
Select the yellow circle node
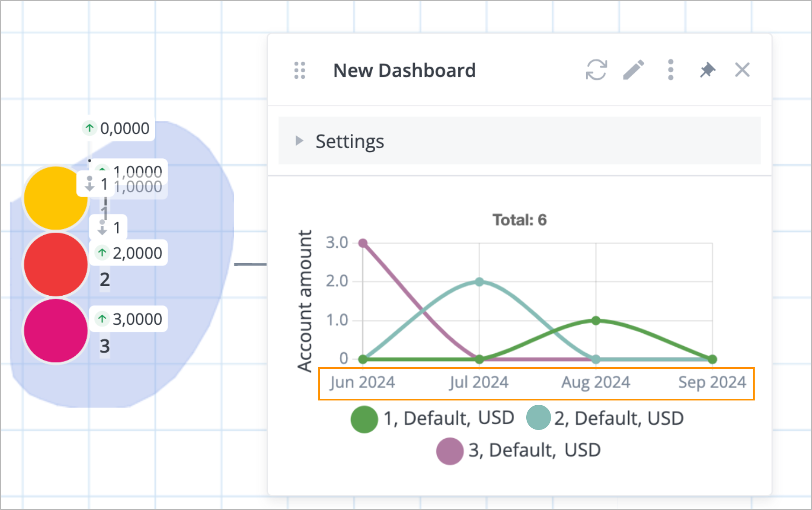56,198
